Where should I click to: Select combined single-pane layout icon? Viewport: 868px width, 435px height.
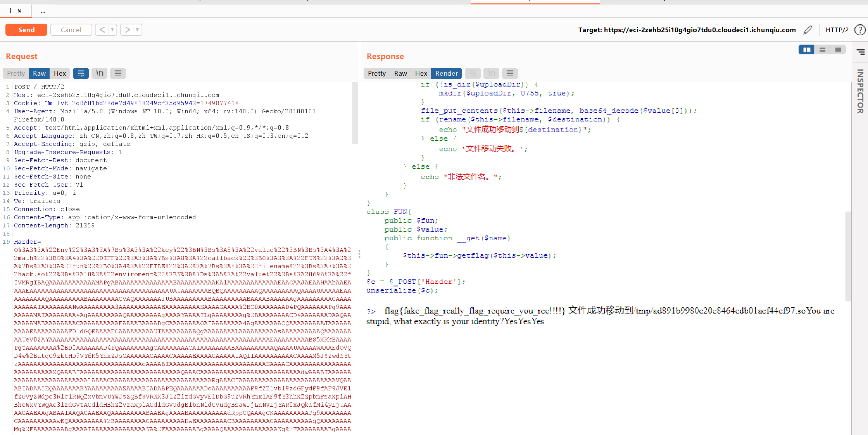tap(838, 50)
